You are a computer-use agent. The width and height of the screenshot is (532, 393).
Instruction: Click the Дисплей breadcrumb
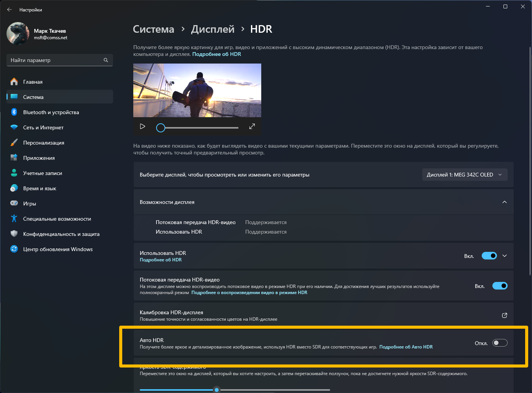tap(213, 29)
